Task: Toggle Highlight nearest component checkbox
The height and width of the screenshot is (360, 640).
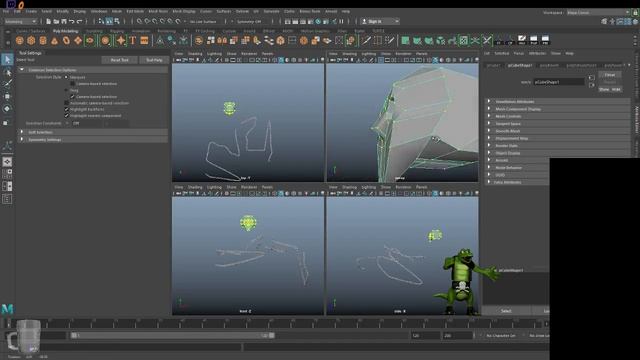Action: 67,116
